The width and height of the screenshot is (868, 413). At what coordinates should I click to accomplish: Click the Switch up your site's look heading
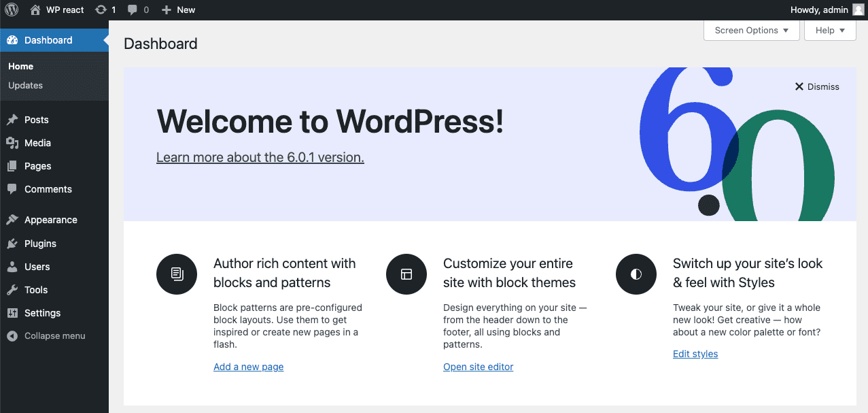[x=748, y=273]
